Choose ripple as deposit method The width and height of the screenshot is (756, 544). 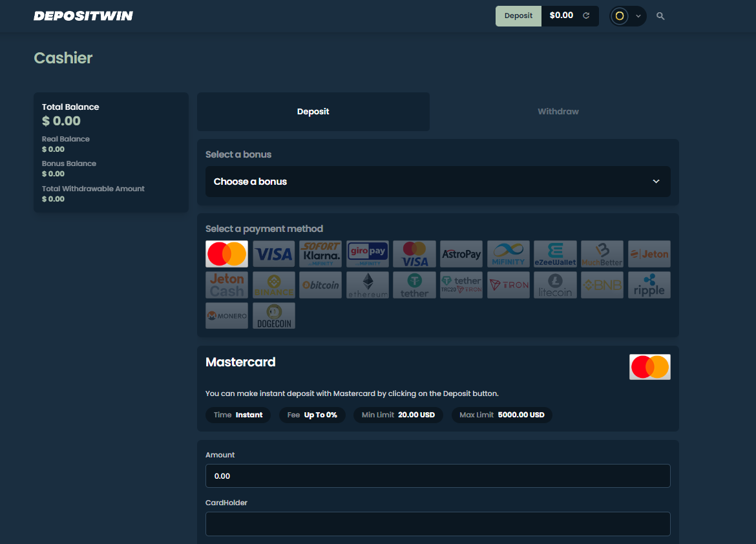pyautogui.click(x=649, y=284)
